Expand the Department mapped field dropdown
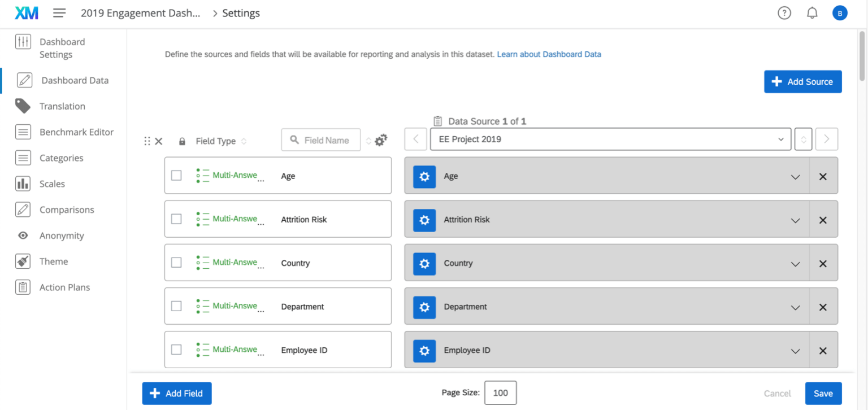The image size is (868, 410). pos(795,307)
